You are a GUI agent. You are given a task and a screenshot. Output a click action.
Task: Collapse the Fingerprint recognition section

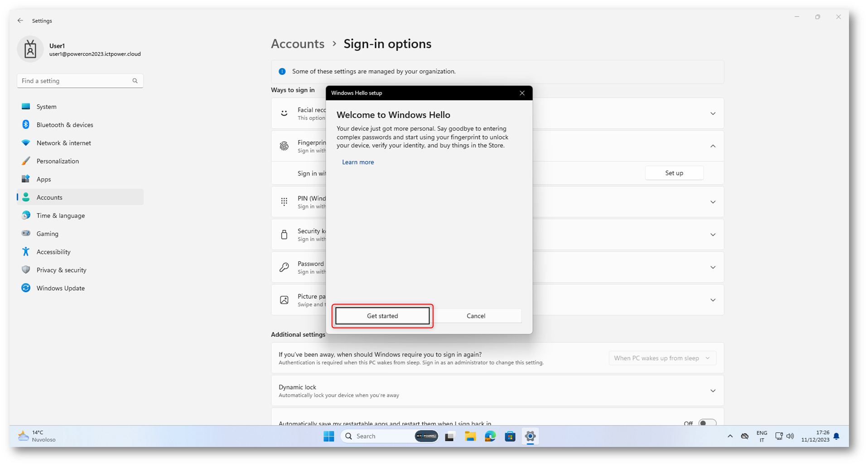pyautogui.click(x=713, y=146)
